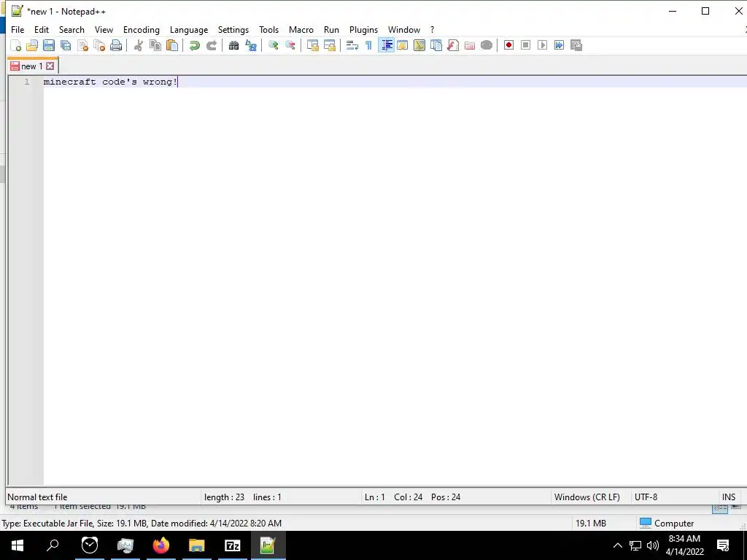Start macro recording with red dot icon
Screen dimensions: 747x560
(x=508, y=45)
